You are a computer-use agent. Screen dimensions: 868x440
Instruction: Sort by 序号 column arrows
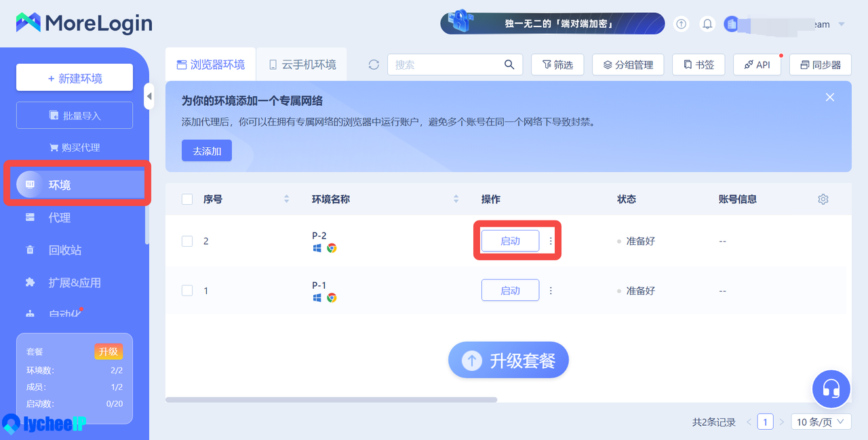286,199
